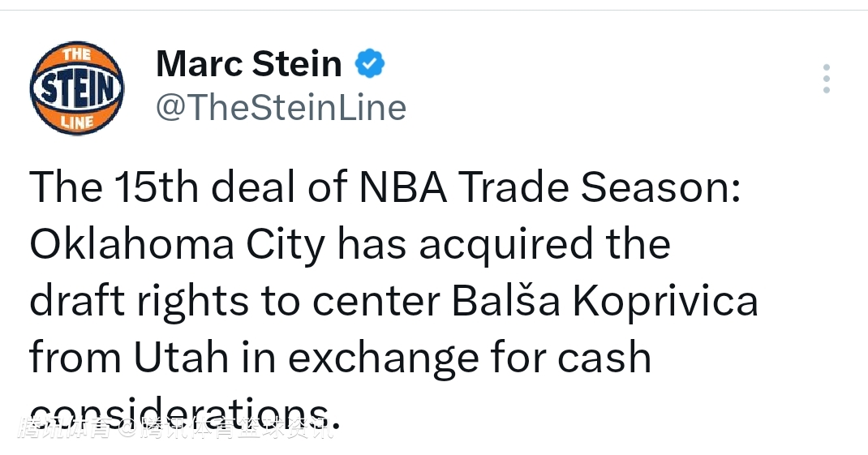The image size is (868, 455).
Task: Click The Stein Line profile avatar
Action: (77, 88)
